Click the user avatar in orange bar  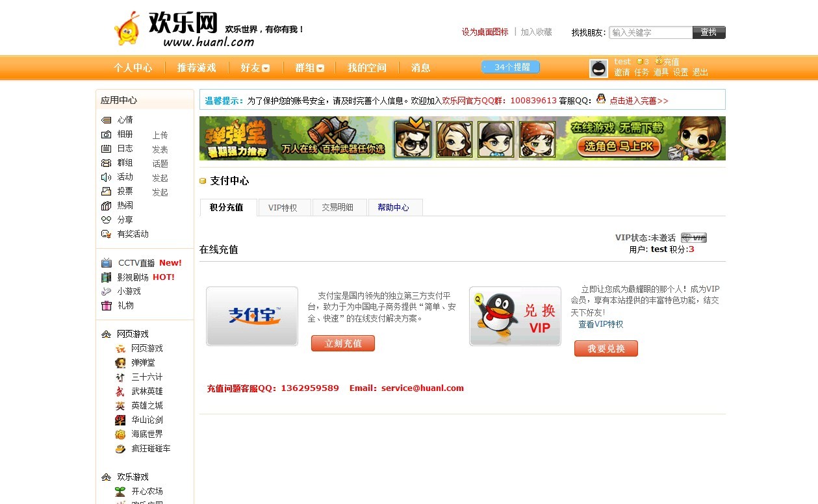point(598,68)
